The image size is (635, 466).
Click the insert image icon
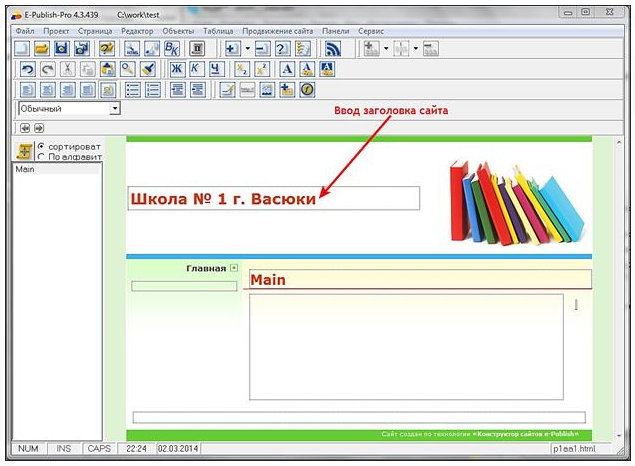pyautogui.click(x=267, y=90)
